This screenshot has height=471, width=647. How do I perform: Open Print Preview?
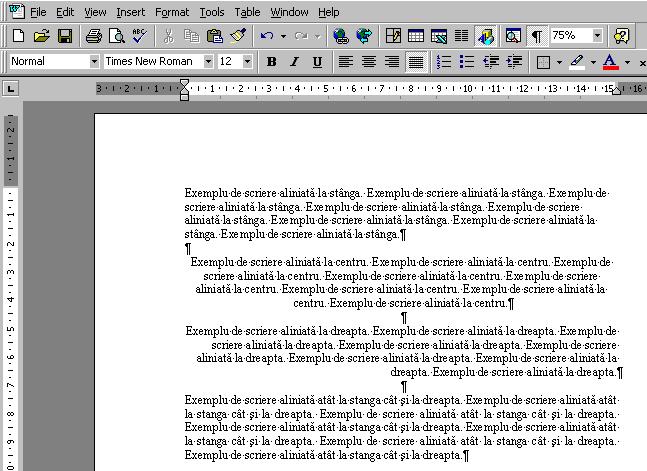pyautogui.click(x=117, y=36)
